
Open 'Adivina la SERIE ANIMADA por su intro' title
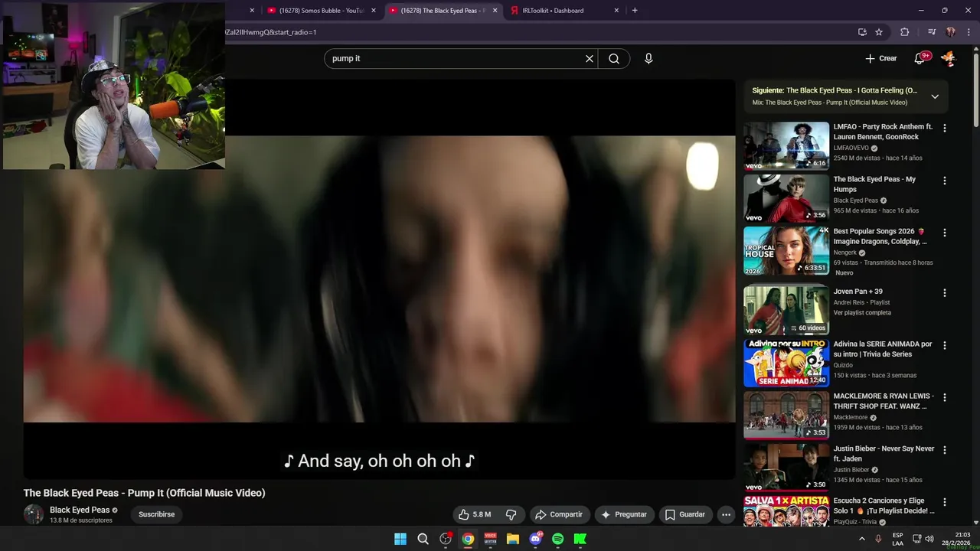click(883, 349)
